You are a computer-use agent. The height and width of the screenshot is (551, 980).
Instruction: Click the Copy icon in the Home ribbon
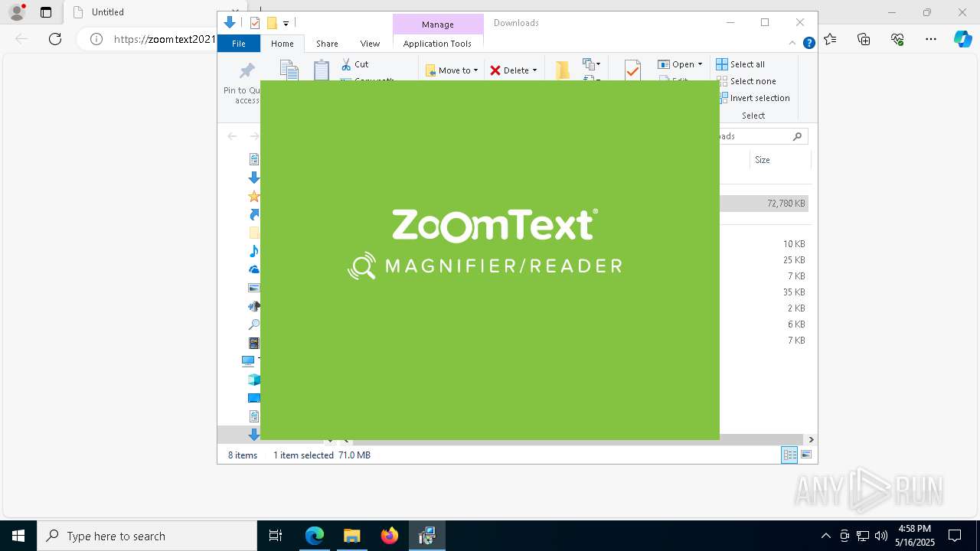pos(289,70)
